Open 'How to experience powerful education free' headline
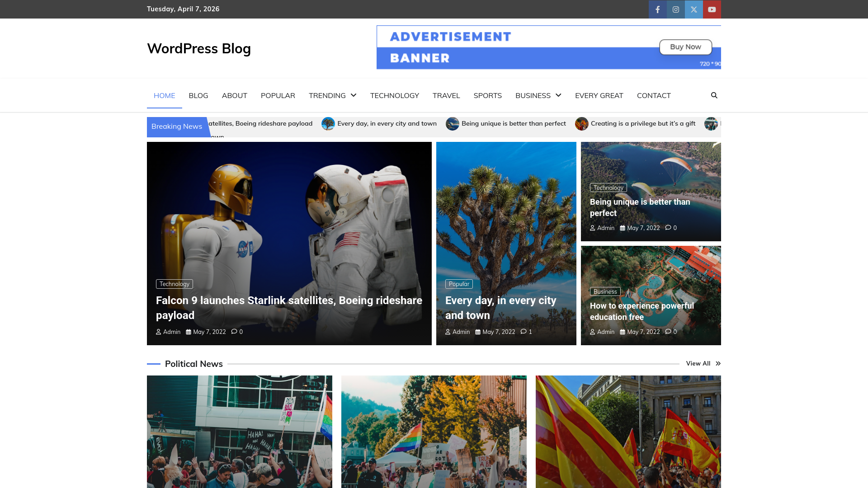The width and height of the screenshot is (868, 488). pos(642,311)
